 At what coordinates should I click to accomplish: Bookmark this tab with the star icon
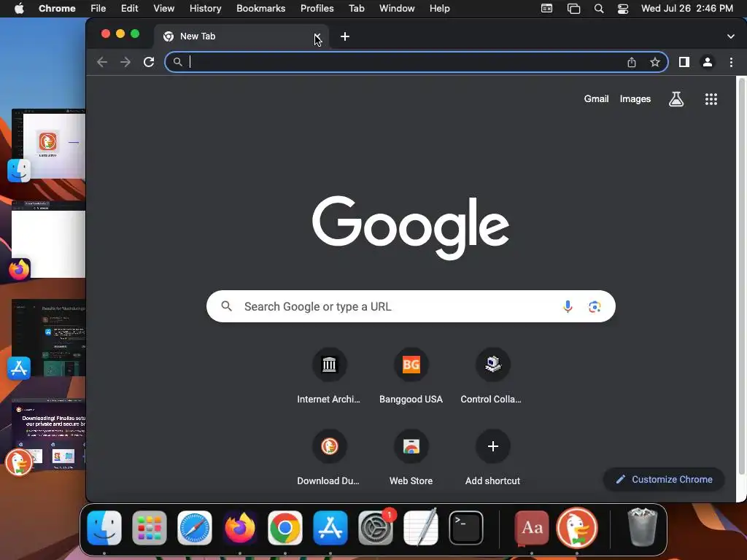(655, 62)
